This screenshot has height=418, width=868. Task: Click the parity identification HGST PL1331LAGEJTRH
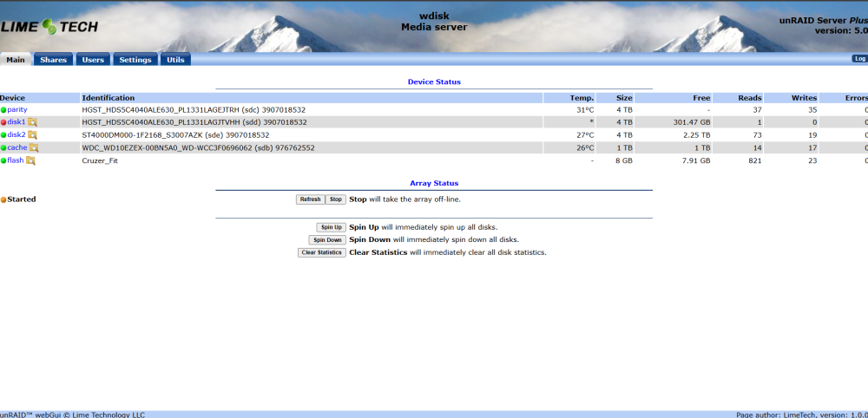(194, 110)
